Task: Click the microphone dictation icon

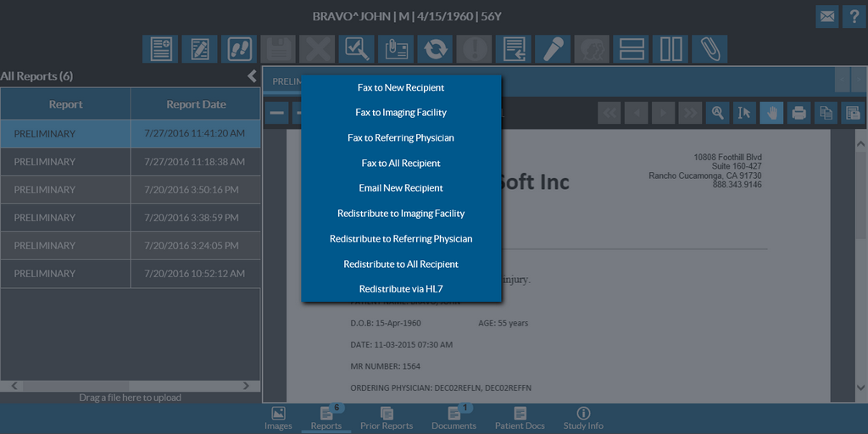Action: (554, 49)
